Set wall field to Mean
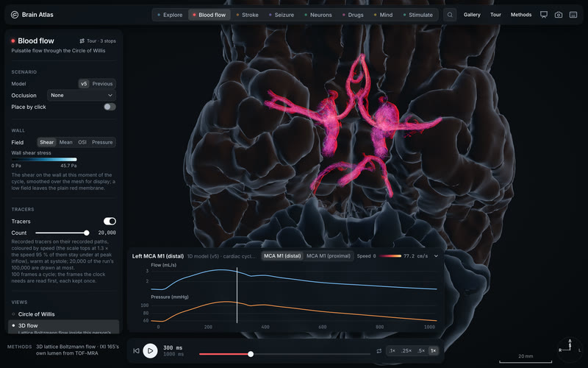 coord(65,142)
